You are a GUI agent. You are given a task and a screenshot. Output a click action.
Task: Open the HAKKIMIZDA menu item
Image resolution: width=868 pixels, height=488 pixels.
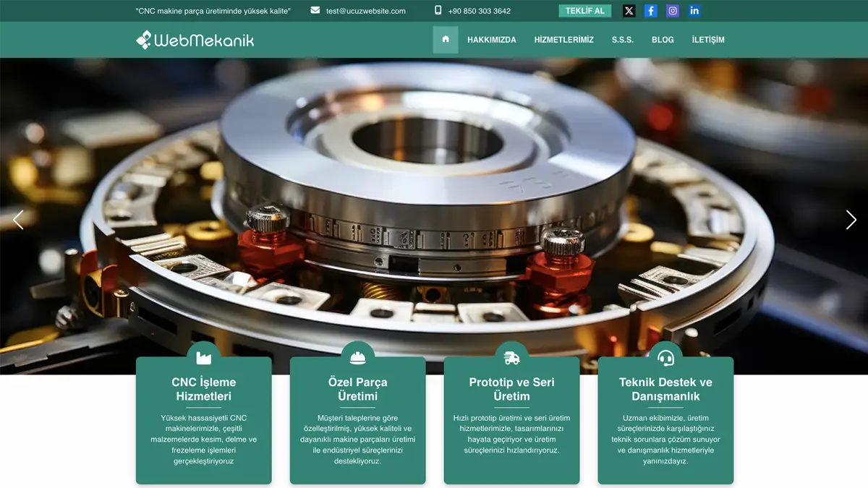pos(492,40)
